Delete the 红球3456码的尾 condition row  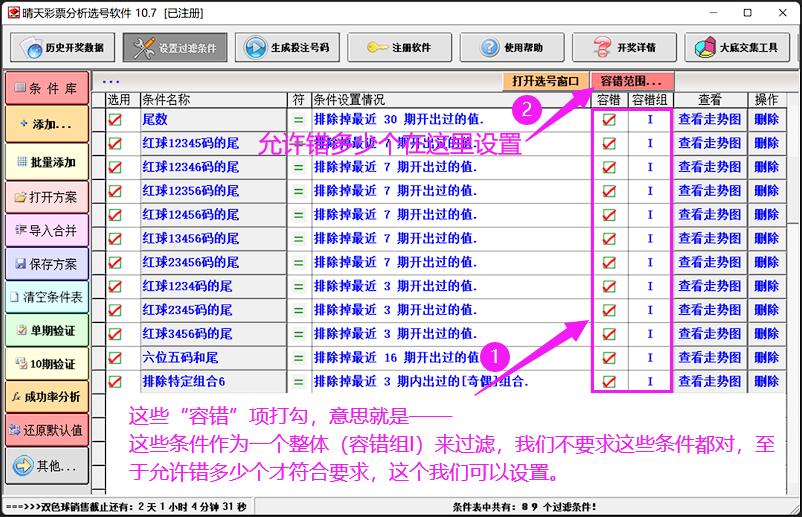(x=766, y=334)
